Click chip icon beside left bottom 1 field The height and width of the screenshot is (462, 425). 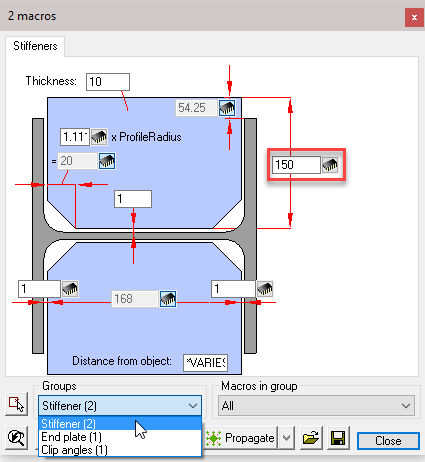pyautogui.click(x=70, y=289)
